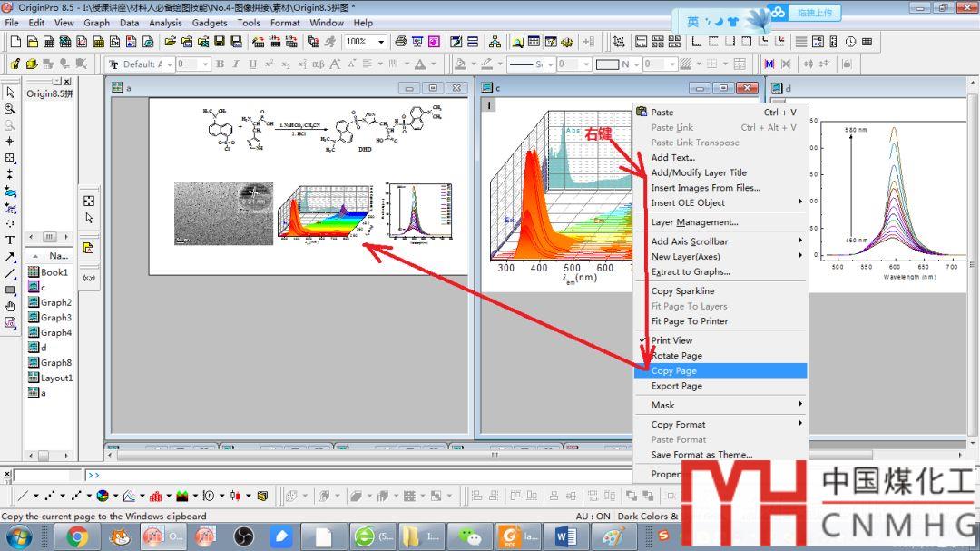980x551 pixels.
Task: Choose Export Page in context menu
Action: 676,386
